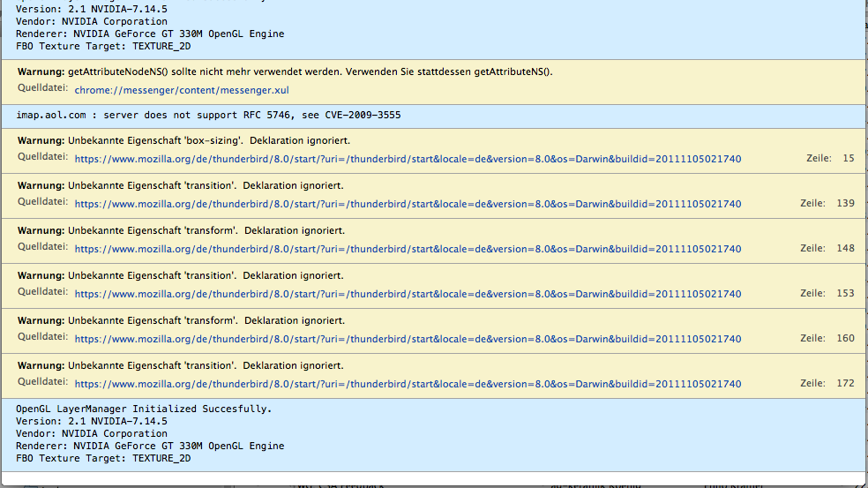Click top 'Renderer: NVIDIA GeForce GT 330M' line
The image size is (868, 488).
click(x=150, y=34)
